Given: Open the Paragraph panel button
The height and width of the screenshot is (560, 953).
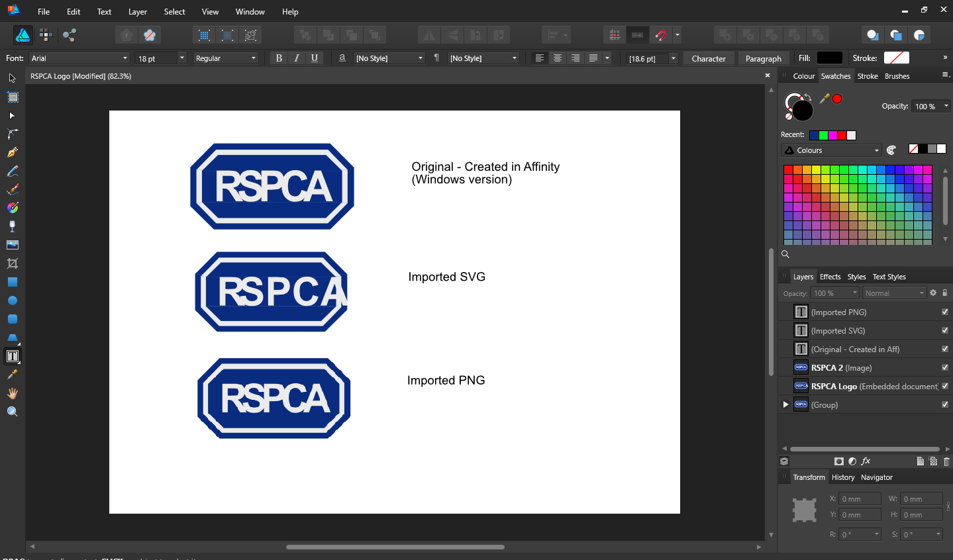Looking at the screenshot, I should coord(764,58).
